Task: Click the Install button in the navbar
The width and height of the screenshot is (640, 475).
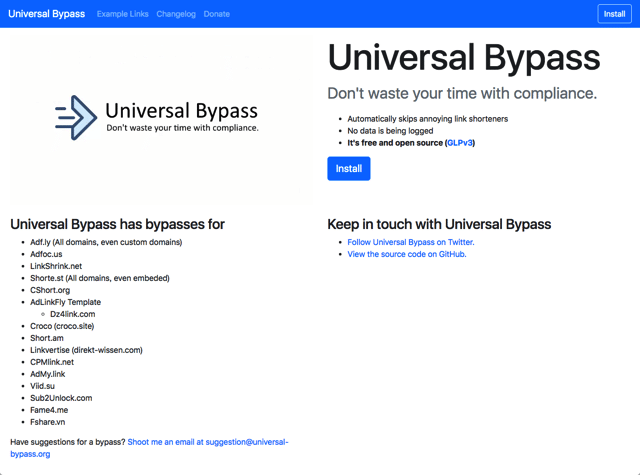Action: click(614, 14)
